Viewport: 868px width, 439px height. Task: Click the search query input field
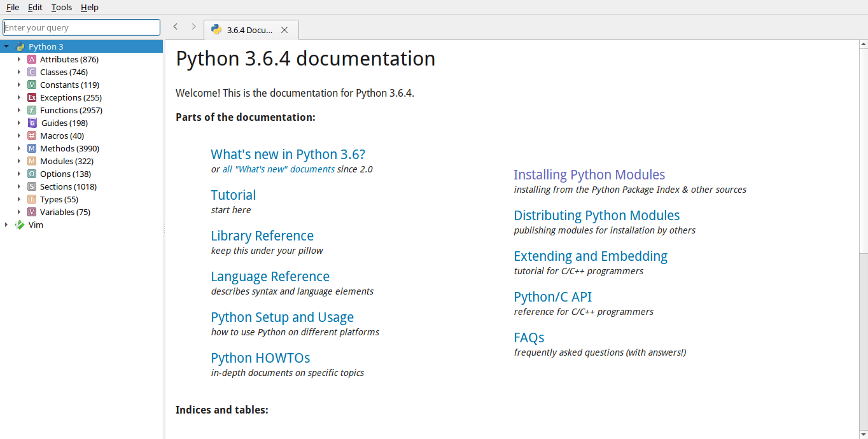[x=81, y=27]
